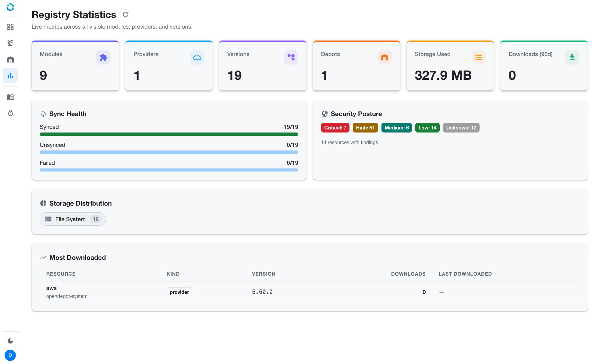Open the Downloads (90d) card

click(x=544, y=65)
